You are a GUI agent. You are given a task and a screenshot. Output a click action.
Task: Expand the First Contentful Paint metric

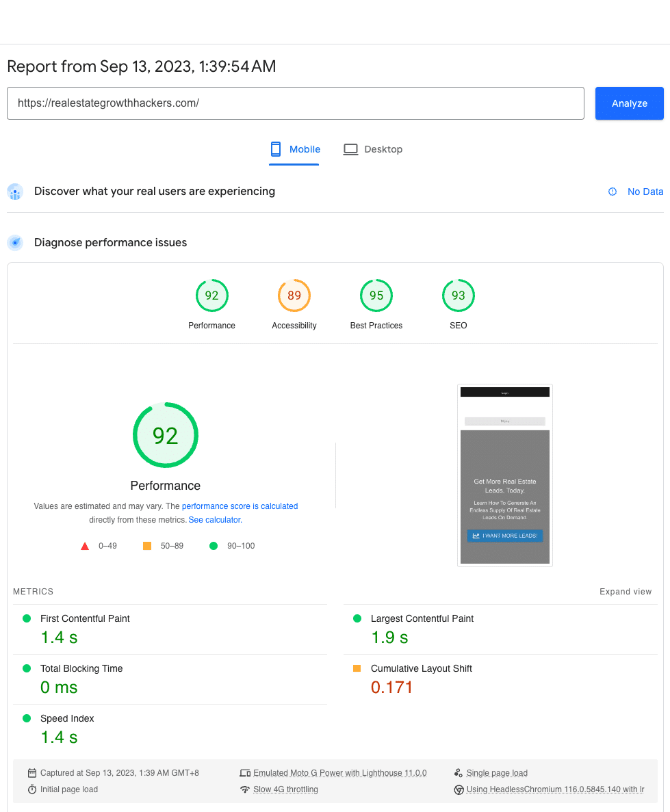click(85, 618)
